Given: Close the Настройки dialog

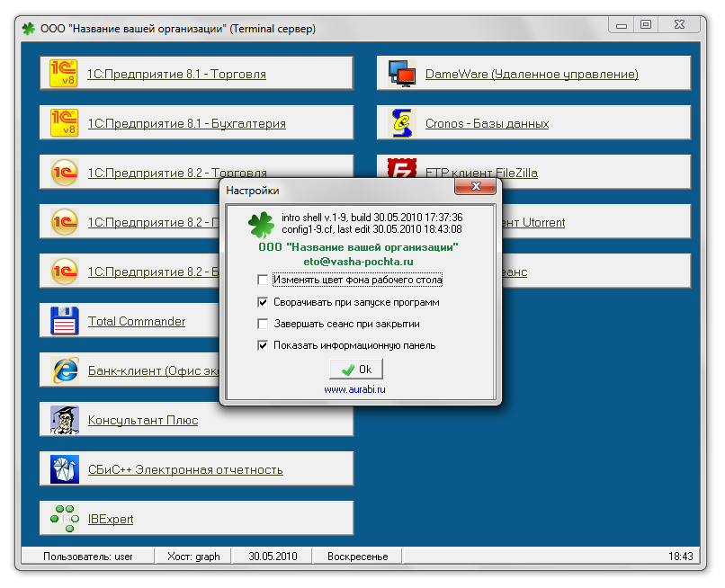Looking at the screenshot, I should pos(475,186).
